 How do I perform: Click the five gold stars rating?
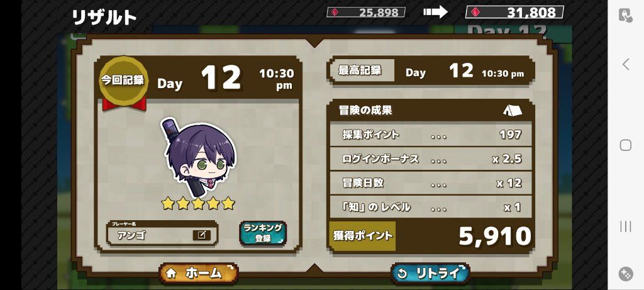198,203
